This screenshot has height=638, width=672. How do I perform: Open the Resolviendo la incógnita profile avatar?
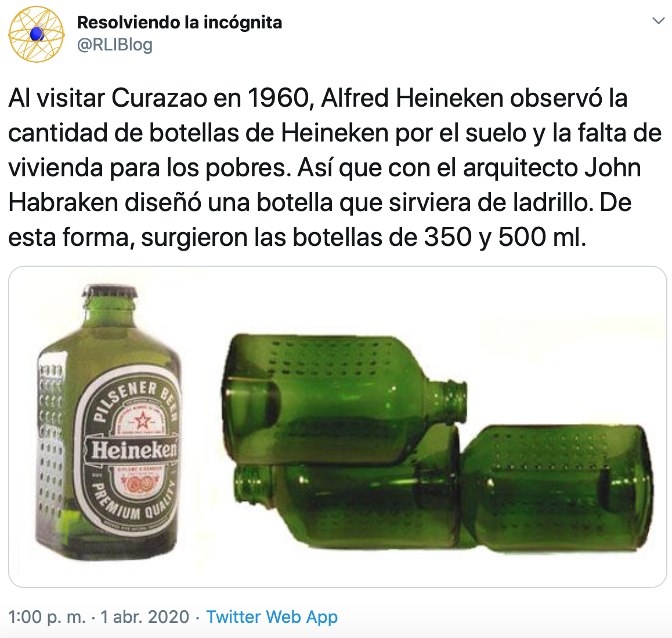point(37,34)
